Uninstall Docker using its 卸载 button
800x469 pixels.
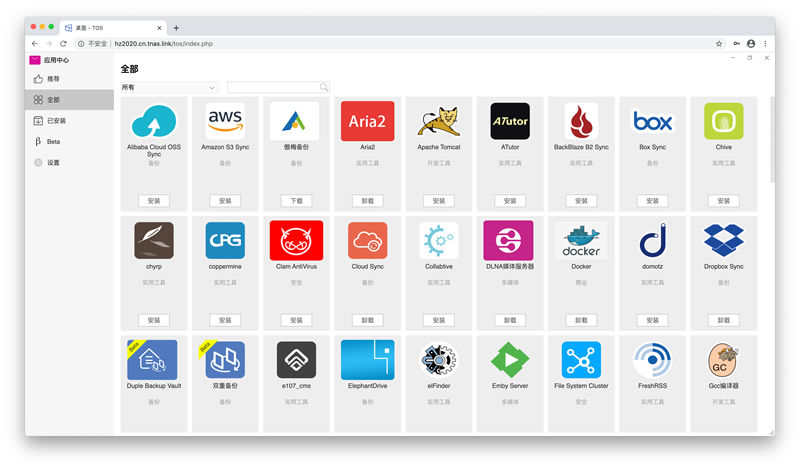click(581, 320)
